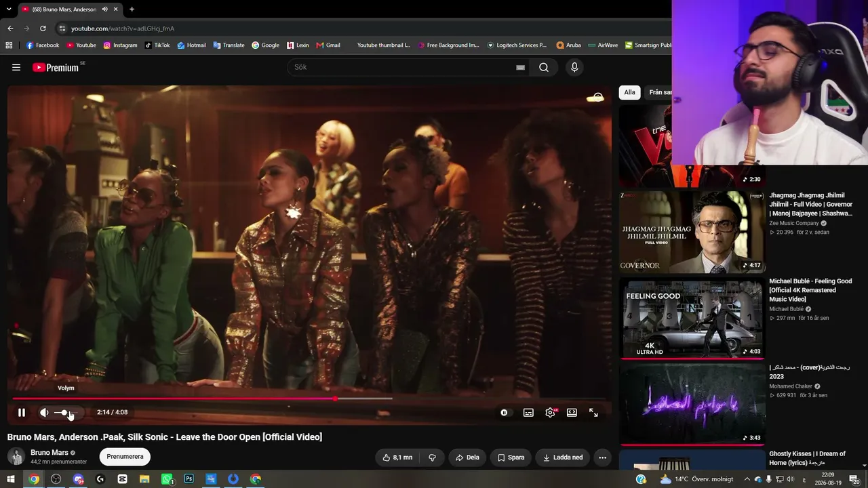Mute the video using the speaker icon
Viewport: 868px width, 488px height.
pyautogui.click(x=44, y=412)
